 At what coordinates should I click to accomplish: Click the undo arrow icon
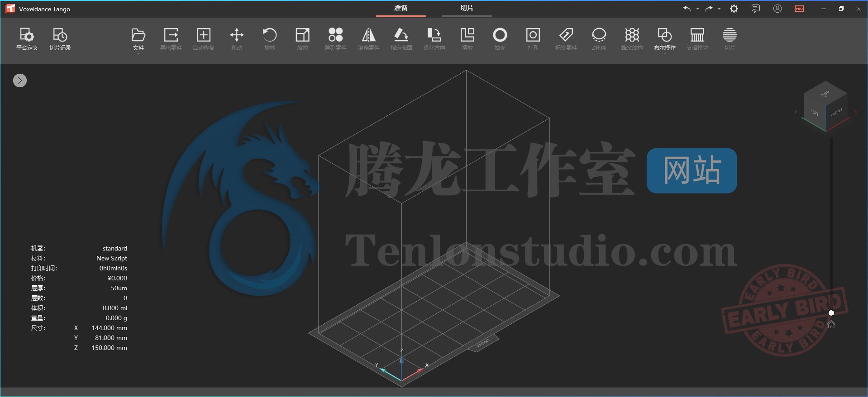pos(687,9)
